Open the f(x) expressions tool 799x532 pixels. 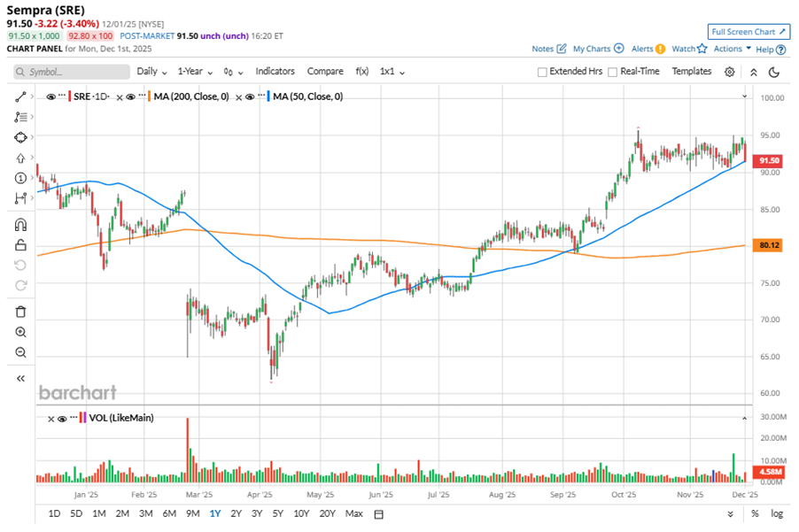pyautogui.click(x=361, y=72)
